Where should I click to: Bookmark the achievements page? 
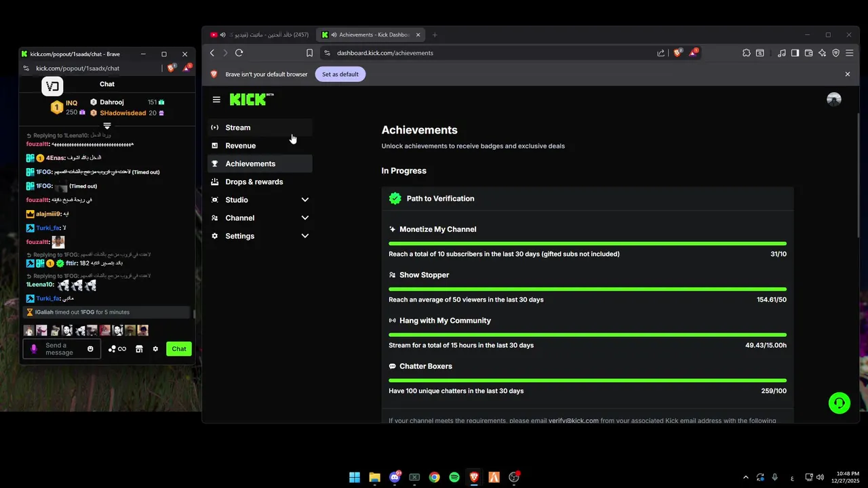[x=309, y=53]
